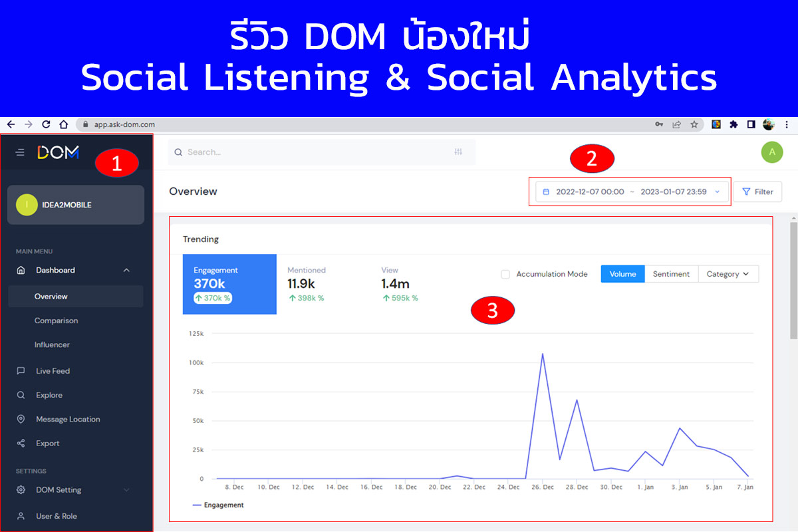Expand the DOM Setting chevron
Image resolution: width=798 pixels, height=532 pixels.
click(x=126, y=490)
